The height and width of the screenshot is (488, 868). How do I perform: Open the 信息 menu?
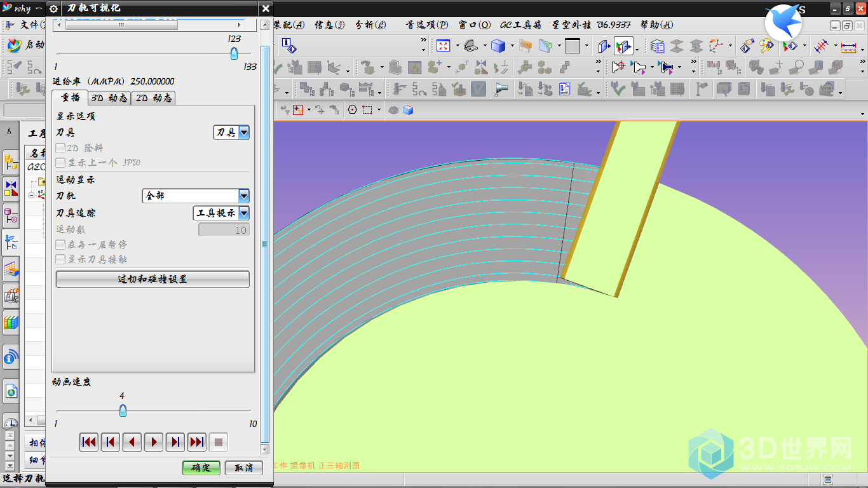[x=330, y=25]
